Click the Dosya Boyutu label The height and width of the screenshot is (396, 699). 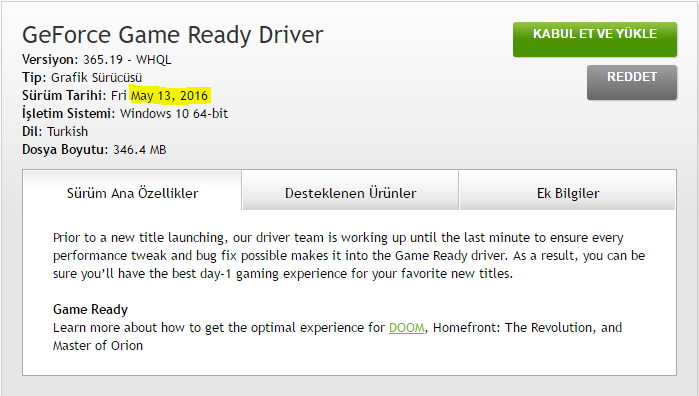coord(65,149)
